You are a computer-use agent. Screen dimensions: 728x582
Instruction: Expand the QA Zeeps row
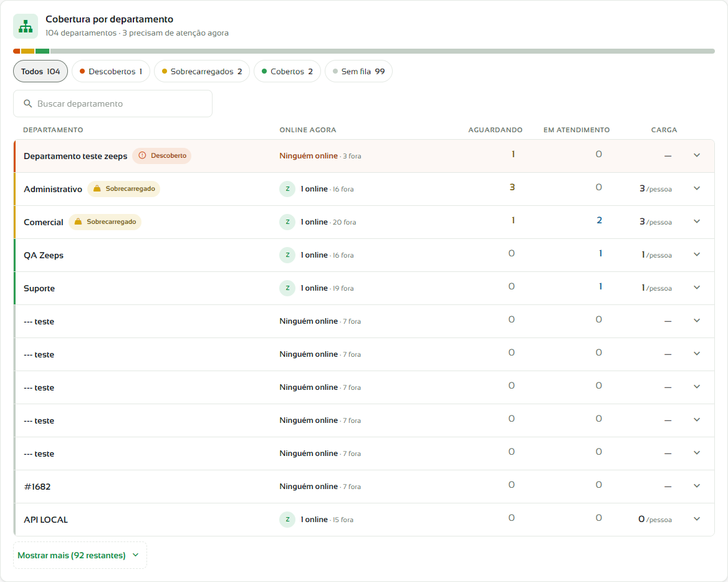697,254
